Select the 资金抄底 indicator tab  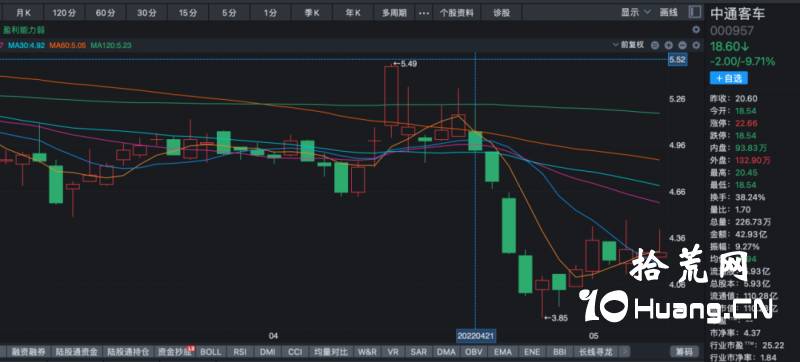pos(175,352)
